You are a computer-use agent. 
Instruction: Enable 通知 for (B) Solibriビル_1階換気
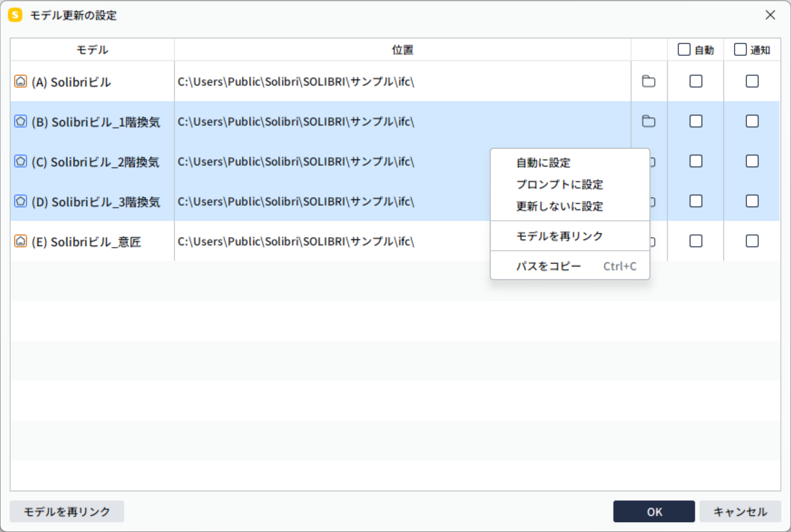752,121
